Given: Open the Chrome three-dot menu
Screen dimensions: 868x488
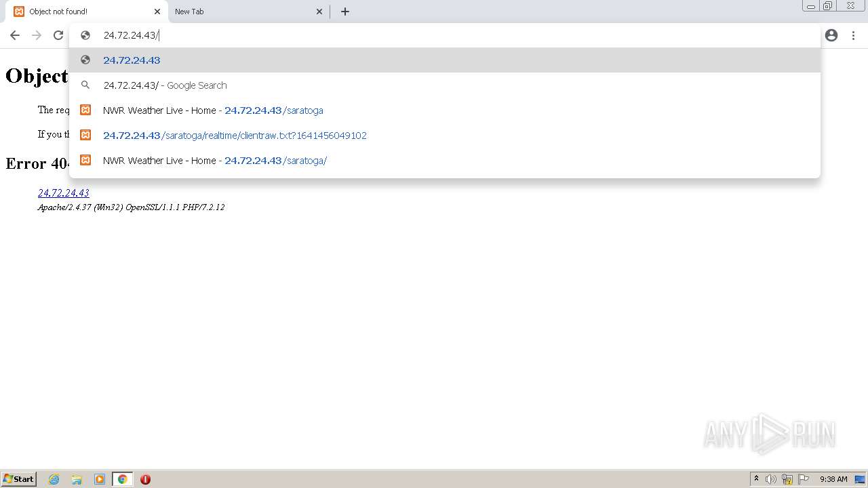Looking at the screenshot, I should tap(853, 35).
